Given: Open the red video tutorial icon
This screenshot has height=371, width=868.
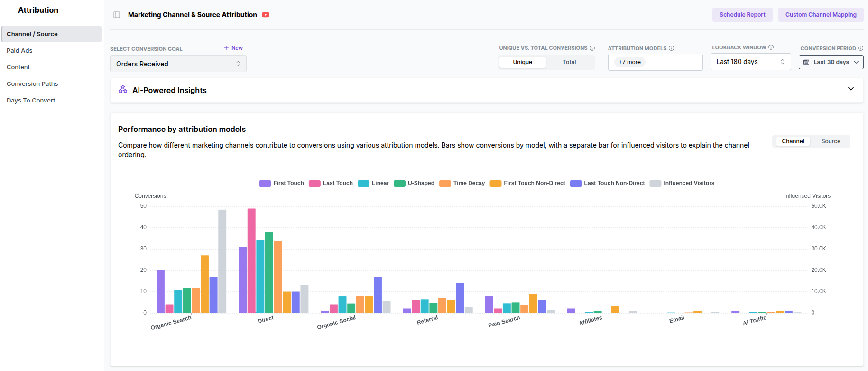Looking at the screenshot, I should (266, 15).
